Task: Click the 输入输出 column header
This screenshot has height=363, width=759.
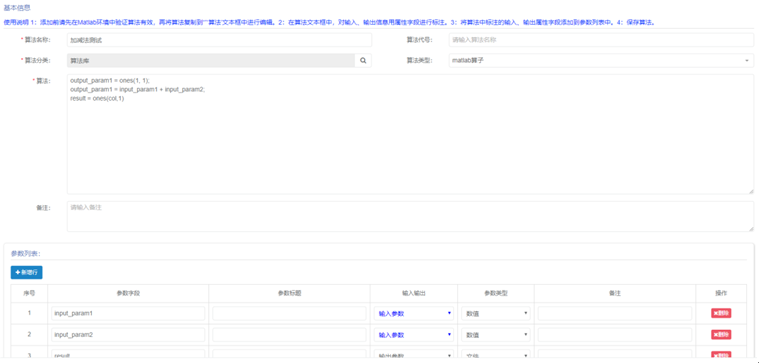Action: coord(414,293)
